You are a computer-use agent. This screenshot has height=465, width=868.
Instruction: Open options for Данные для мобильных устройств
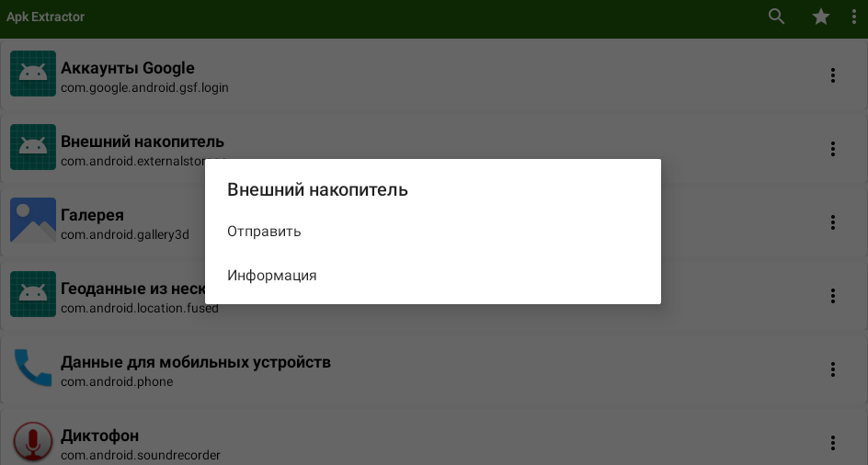point(832,369)
